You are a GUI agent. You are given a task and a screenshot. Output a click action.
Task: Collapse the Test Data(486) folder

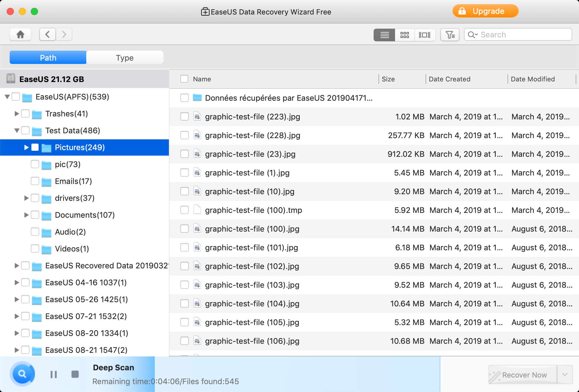[x=17, y=131]
